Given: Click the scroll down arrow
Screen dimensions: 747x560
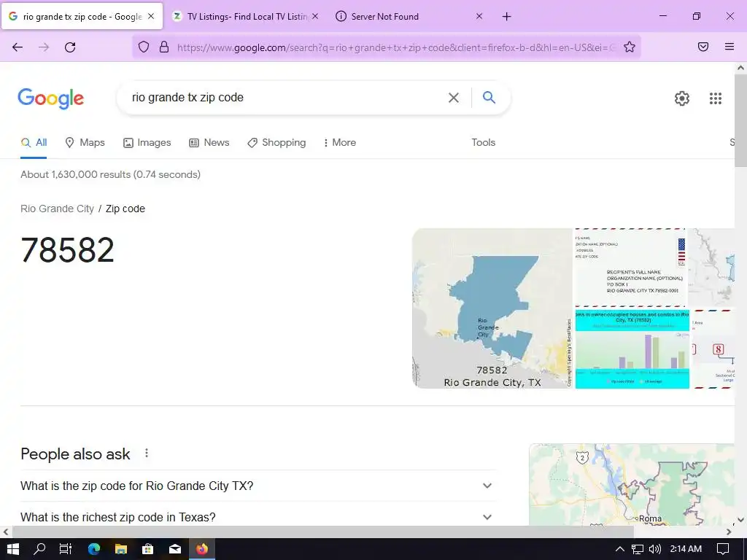Looking at the screenshot, I should 741,520.
